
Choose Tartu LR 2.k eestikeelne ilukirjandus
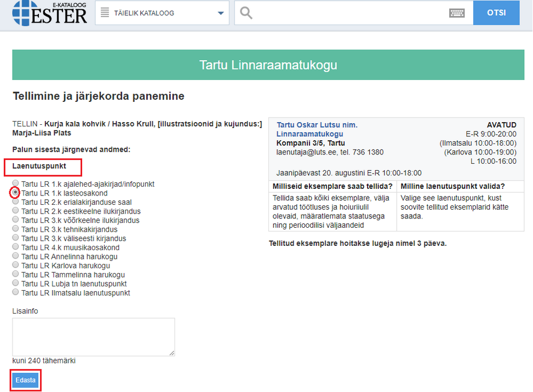coord(15,211)
